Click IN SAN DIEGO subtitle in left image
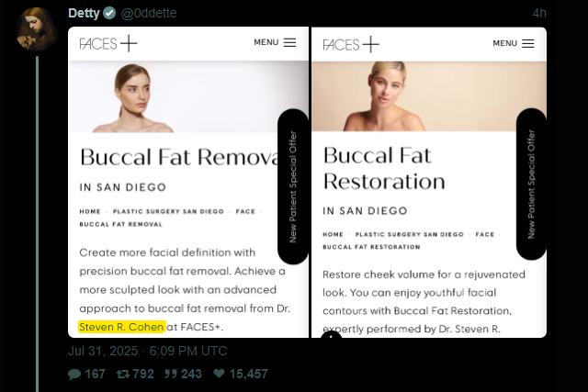588x392 pixels. [x=122, y=187]
